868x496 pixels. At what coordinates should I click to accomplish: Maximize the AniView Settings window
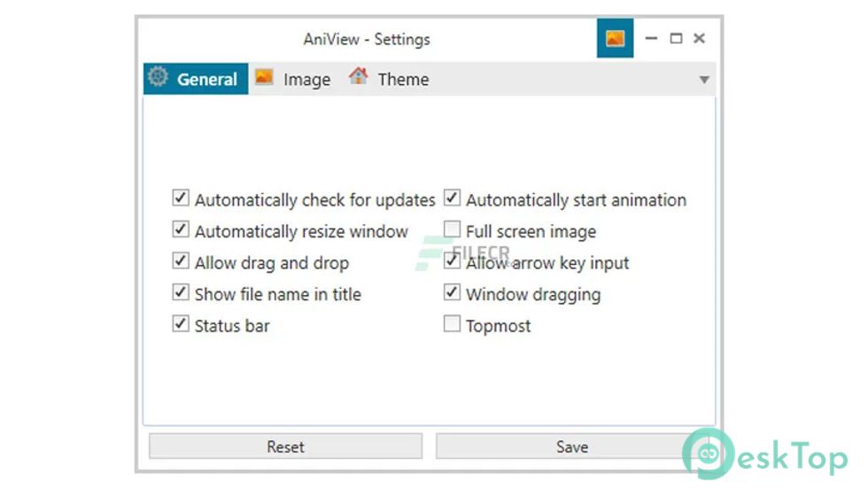pyautogui.click(x=676, y=38)
